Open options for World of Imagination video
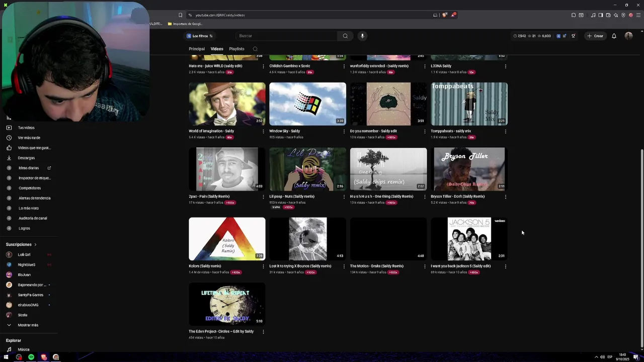This screenshot has height=362, width=644. pyautogui.click(x=263, y=131)
